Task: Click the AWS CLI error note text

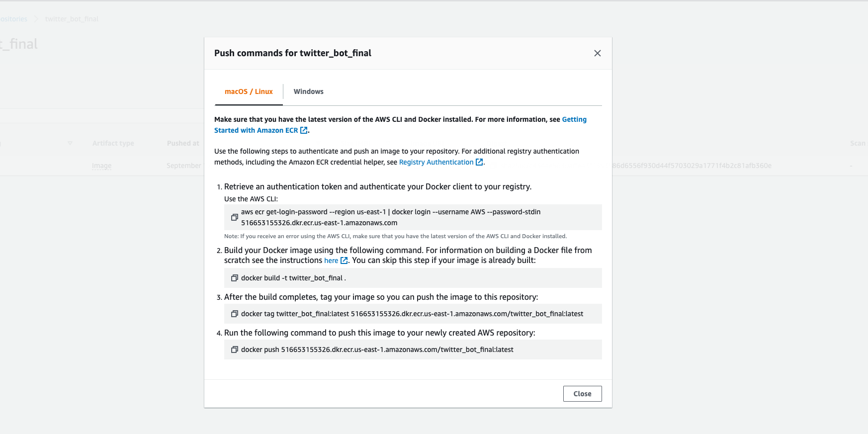Action: click(x=395, y=236)
